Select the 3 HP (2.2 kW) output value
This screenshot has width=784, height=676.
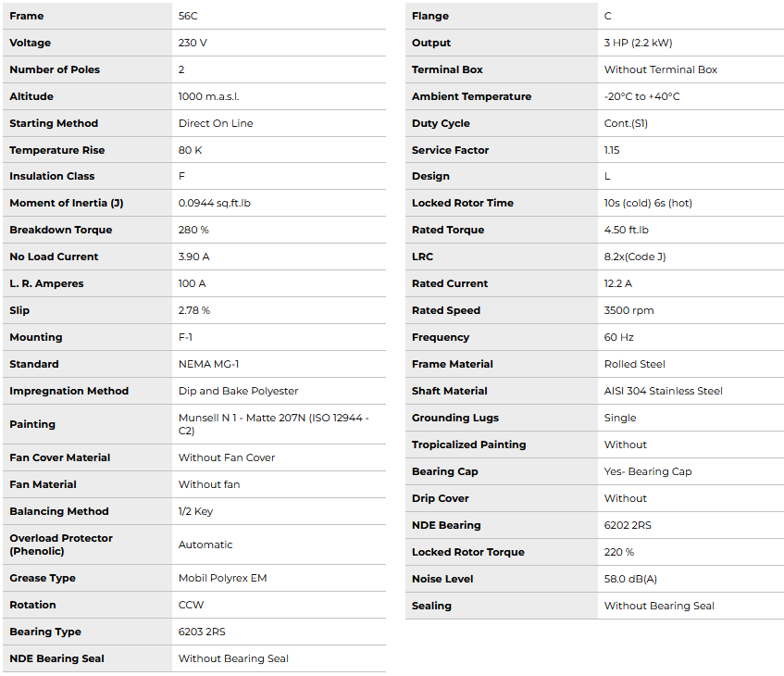pos(638,43)
